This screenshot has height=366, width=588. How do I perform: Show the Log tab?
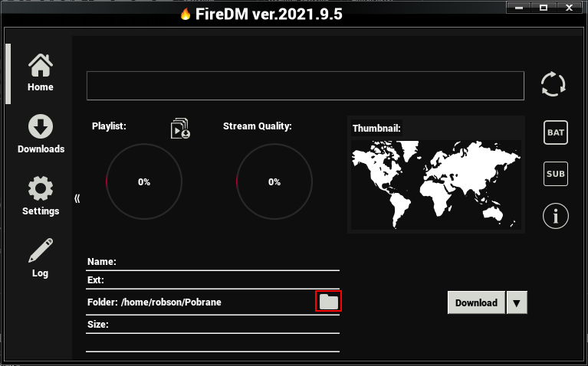(x=40, y=258)
